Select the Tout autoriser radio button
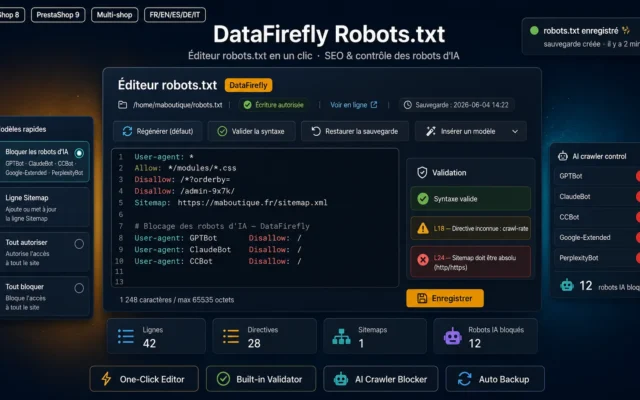 tap(79, 244)
